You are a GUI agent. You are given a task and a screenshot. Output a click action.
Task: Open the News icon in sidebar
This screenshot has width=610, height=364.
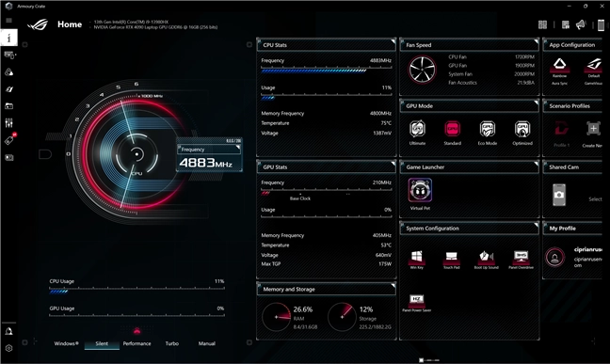pos(9,157)
